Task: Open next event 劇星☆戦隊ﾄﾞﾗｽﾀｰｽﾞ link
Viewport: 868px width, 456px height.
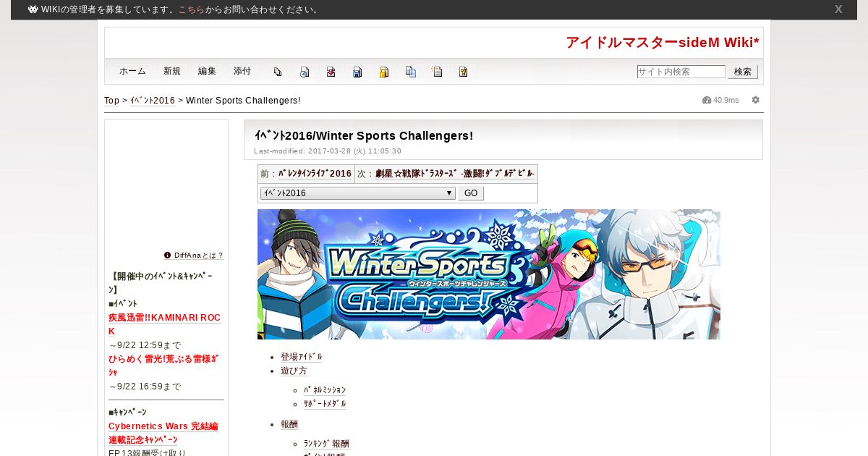Action: (x=455, y=174)
